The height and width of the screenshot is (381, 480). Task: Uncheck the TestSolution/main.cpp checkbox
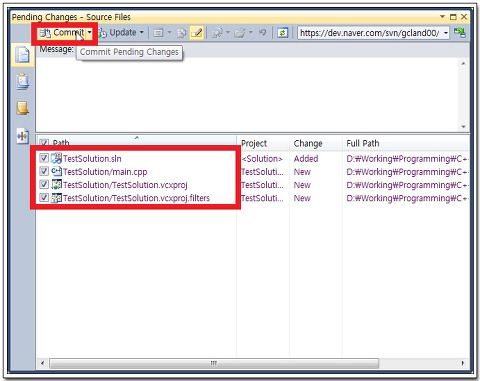click(x=44, y=171)
